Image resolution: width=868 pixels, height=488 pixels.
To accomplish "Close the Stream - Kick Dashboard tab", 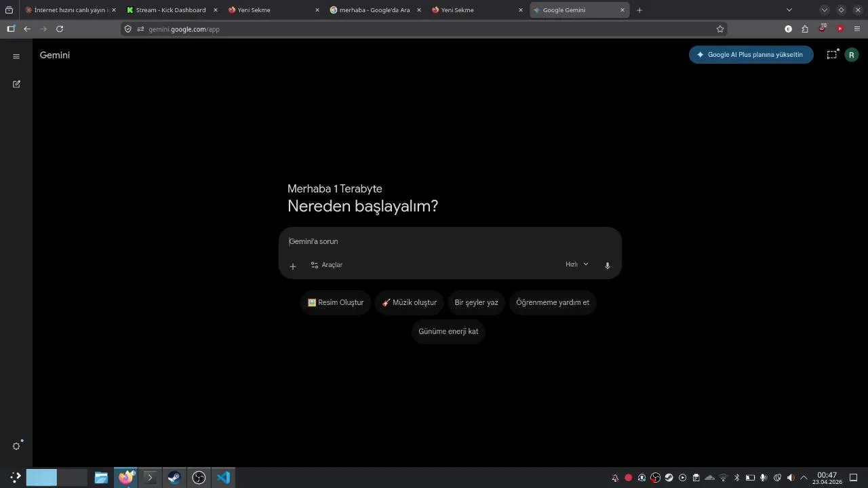I will point(216,10).
